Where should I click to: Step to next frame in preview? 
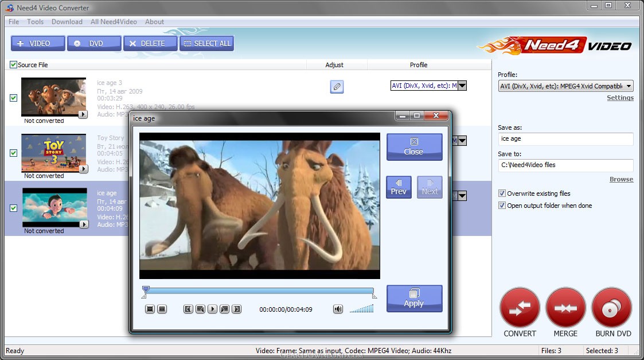point(225,309)
